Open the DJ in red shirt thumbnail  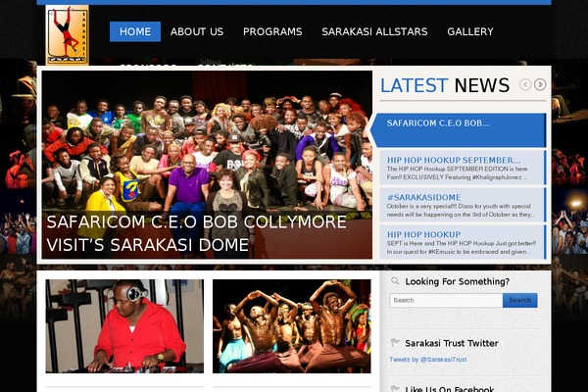click(x=124, y=326)
